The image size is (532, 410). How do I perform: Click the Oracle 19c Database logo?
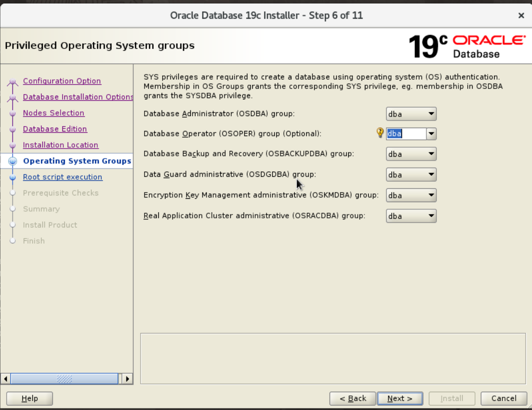[467, 46]
